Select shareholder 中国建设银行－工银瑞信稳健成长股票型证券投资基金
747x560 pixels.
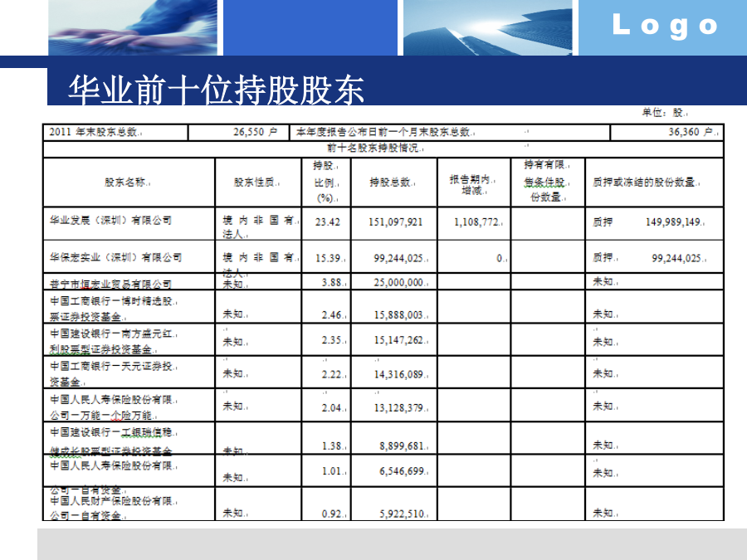pyautogui.click(x=112, y=441)
